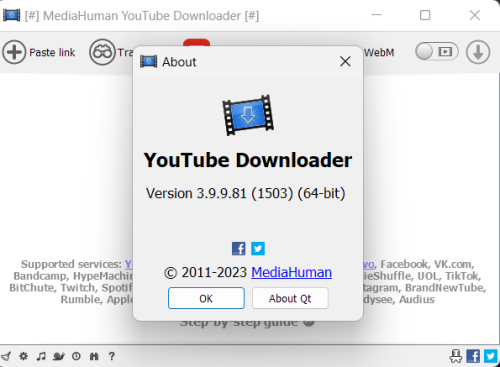Toggle the snail speed limit icon

pyautogui.click(x=59, y=356)
